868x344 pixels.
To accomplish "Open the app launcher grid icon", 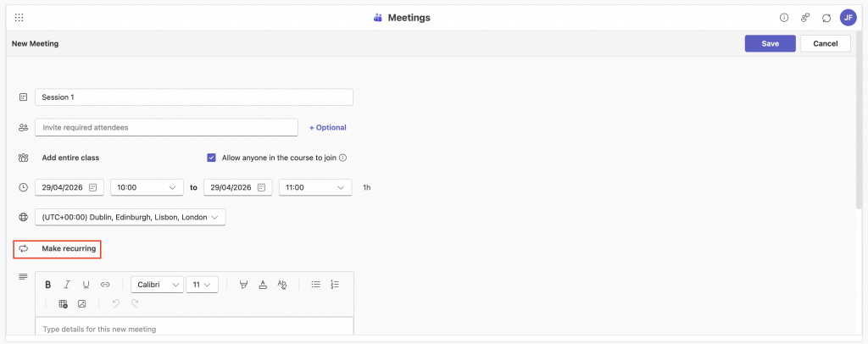I will (19, 18).
